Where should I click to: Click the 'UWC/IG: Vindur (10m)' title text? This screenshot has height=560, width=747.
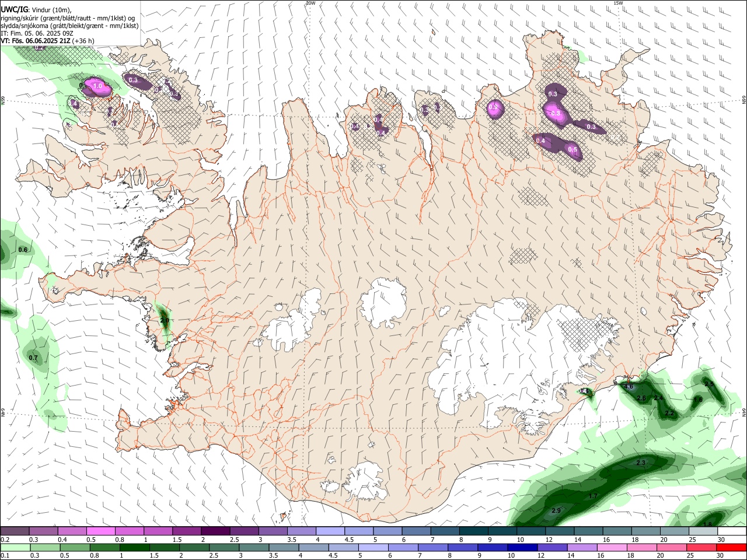tap(36, 9)
